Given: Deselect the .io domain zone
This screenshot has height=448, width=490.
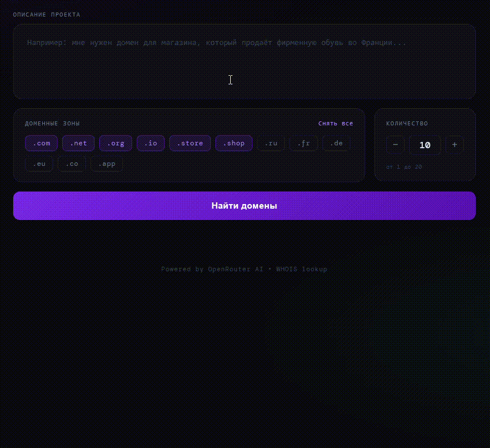Looking at the screenshot, I should 151,143.
